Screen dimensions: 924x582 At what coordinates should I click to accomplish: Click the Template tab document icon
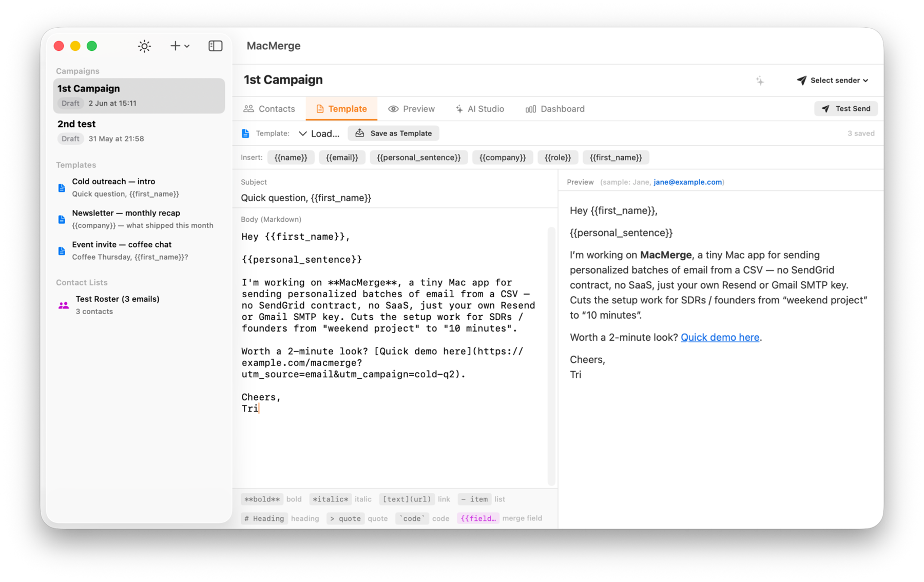pyautogui.click(x=320, y=109)
